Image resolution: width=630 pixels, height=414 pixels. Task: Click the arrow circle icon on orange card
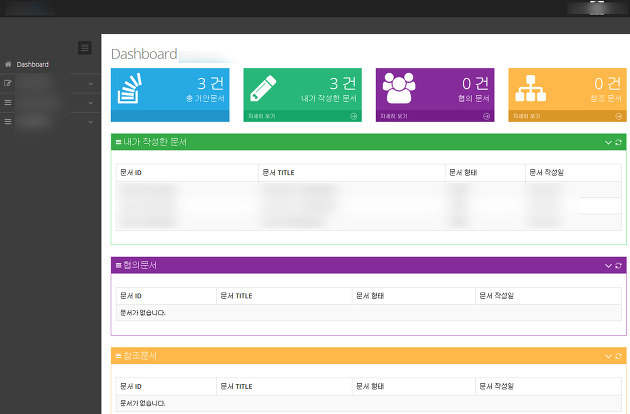(618, 116)
